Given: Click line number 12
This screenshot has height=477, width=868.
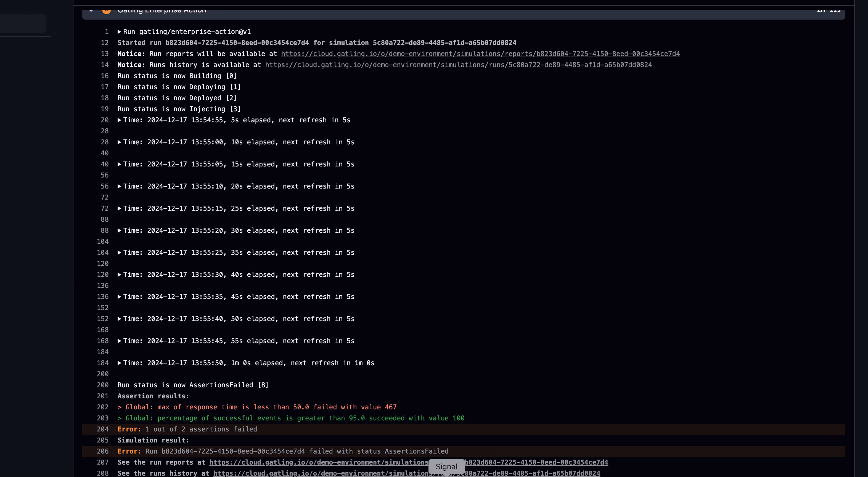Looking at the screenshot, I should [105, 43].
